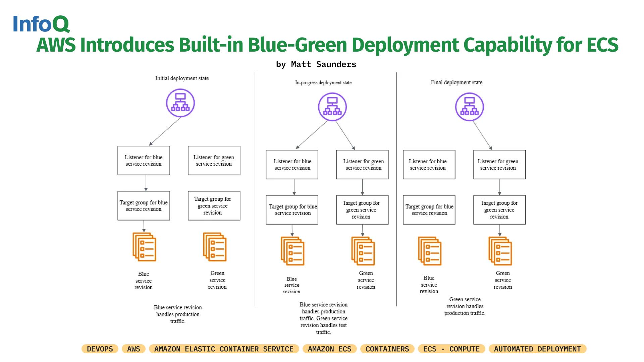644x362 pixels.
Task: Select the Blue service revision icon in Final state
Action: pos(430,251)
